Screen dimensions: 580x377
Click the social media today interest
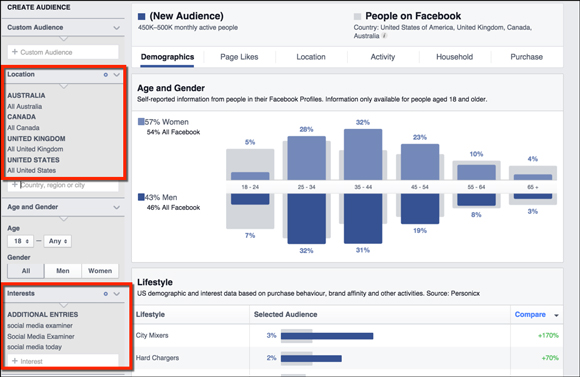point(34,347)
